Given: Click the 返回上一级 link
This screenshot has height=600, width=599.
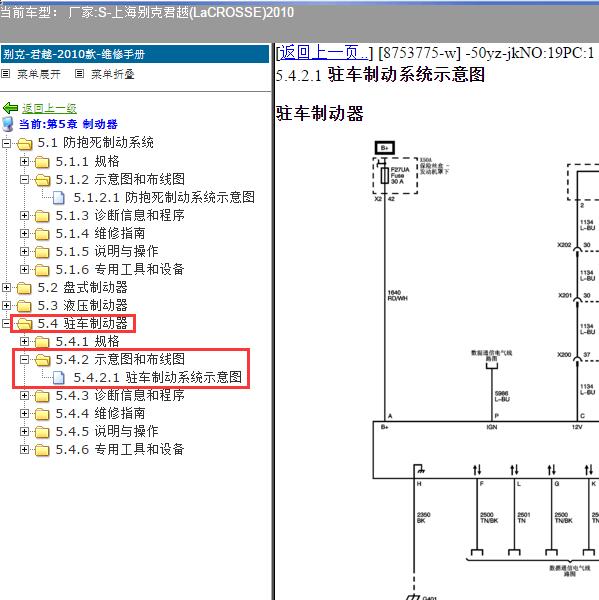Looking at the screenshot, I should (x=49, y=109).
